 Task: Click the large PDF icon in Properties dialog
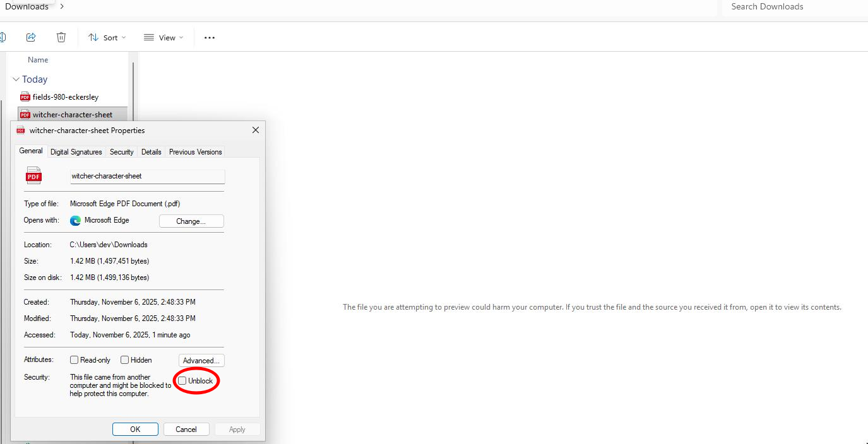[x=34, y=176]
